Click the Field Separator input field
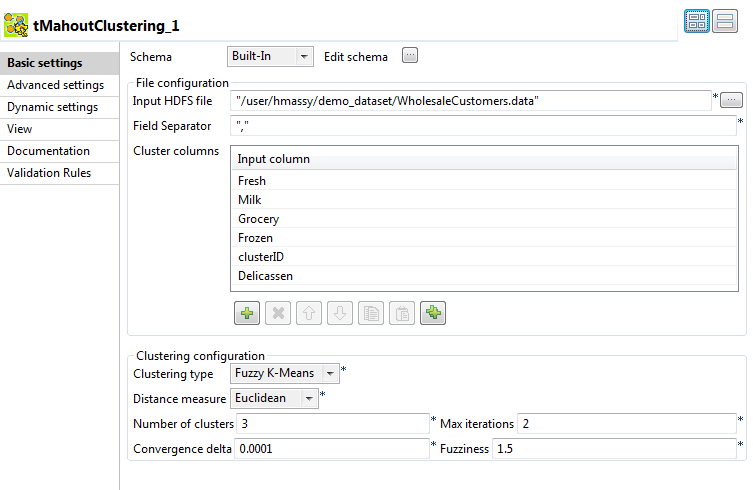Screen dimensions: 753x490 click(x=483, y=126)
